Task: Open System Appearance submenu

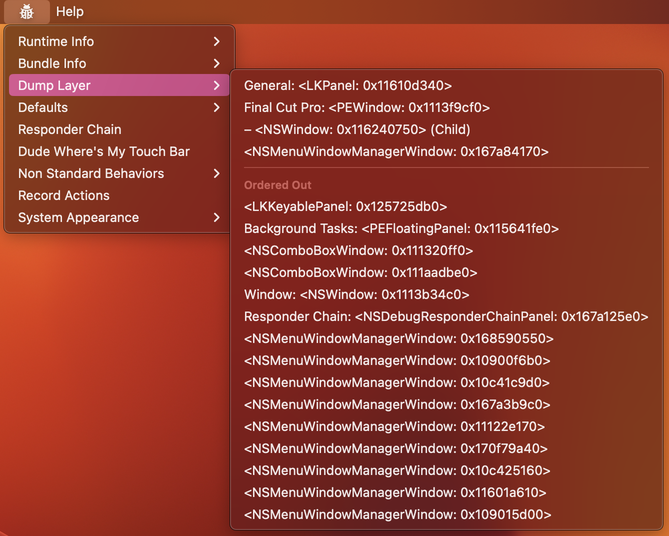Action: [x=119, y=218]
